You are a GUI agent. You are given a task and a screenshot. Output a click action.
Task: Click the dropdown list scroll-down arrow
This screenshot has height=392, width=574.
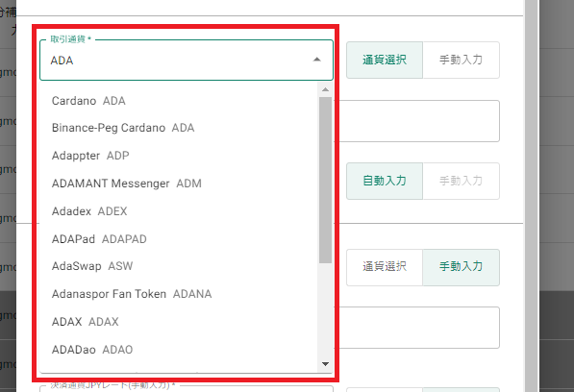tap(325, 364)
